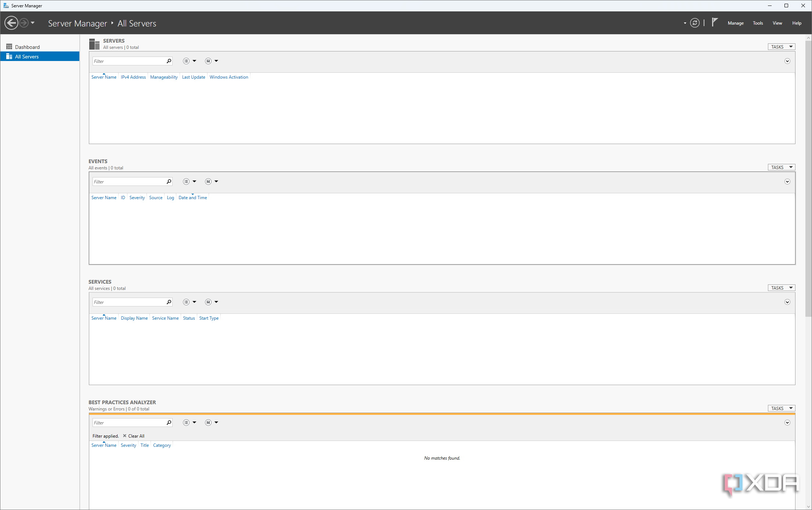Open the Services TASKS dropdown
The width and height of the screenshot is (812, 510).
click(x=782, y=288)
